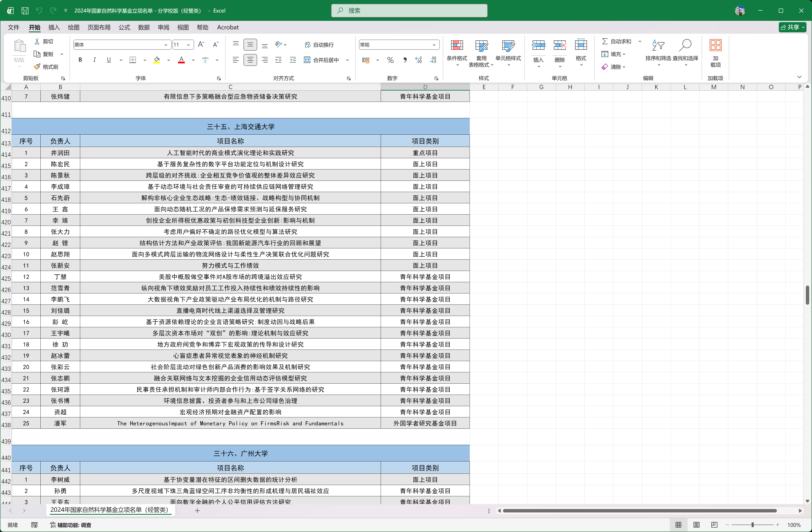Click the Share button
This screenshot has height=532, width=812.
(790, 27)
